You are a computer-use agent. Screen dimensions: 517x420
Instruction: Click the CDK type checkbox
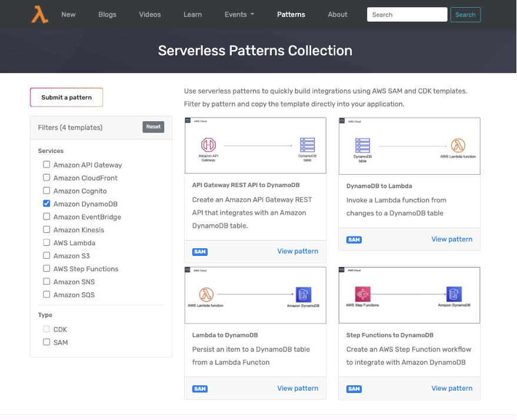(x=46, y=329)
